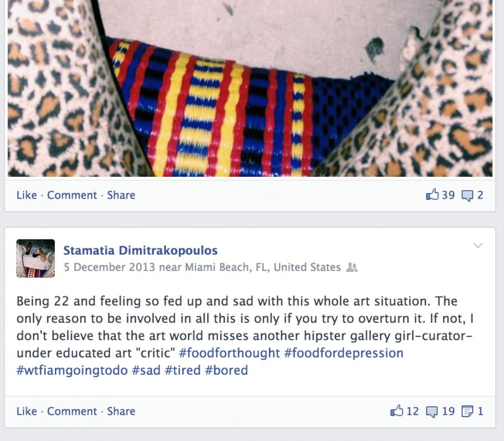Viewport: 504px width, 441px height.
Task: Click the shares icon showing 1
Action: (467, 411)
